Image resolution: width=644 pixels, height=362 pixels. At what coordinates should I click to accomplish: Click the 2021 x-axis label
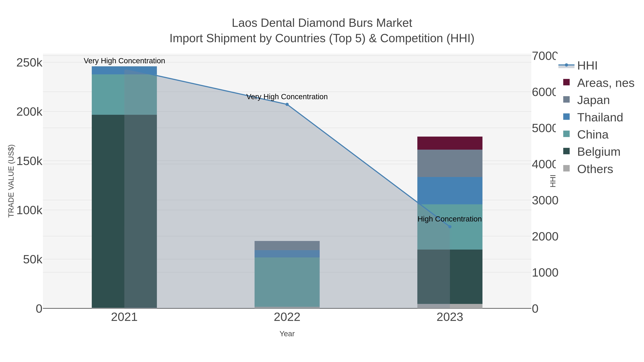124,317
